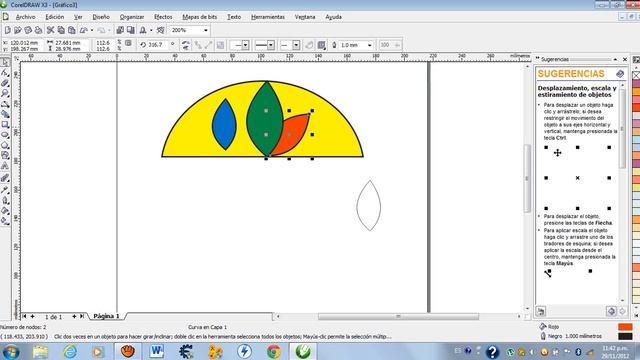Click the mirror buttons on property bar
The height and width of the screenshot is (360, 640).
[185, 45]
